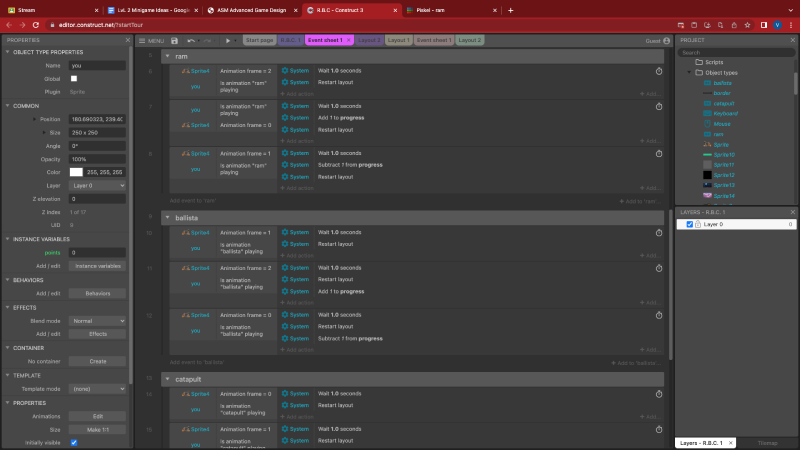Select the Mouse object in project tree

(722, 123)
